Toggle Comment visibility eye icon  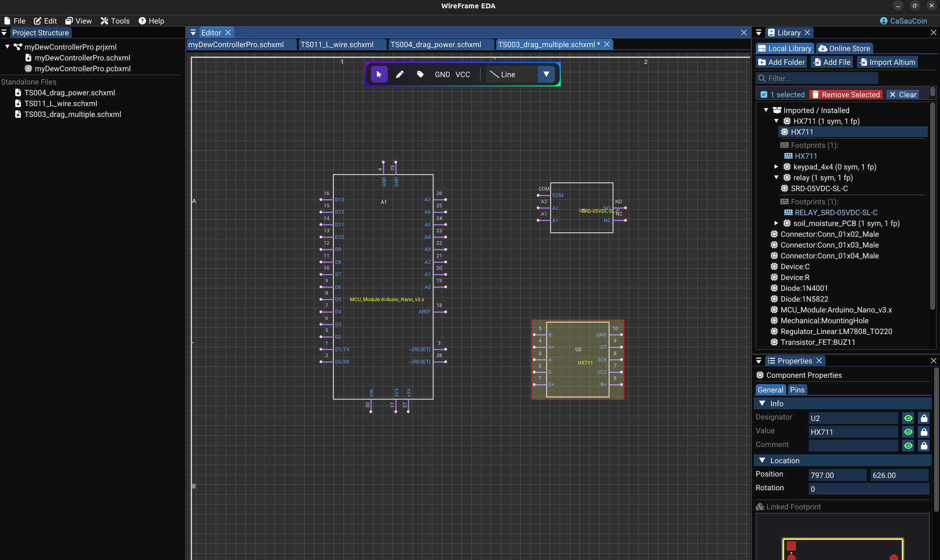pos(908,446)
